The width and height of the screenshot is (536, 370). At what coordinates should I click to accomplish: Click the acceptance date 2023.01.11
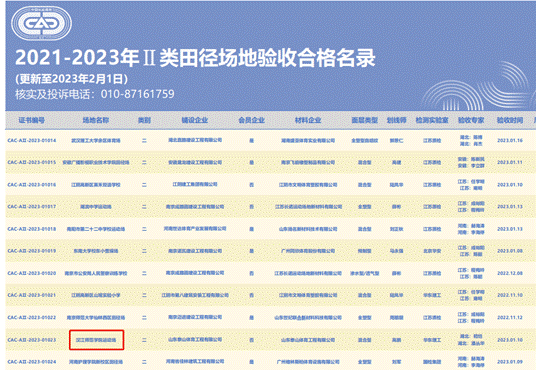click(510, 162)
